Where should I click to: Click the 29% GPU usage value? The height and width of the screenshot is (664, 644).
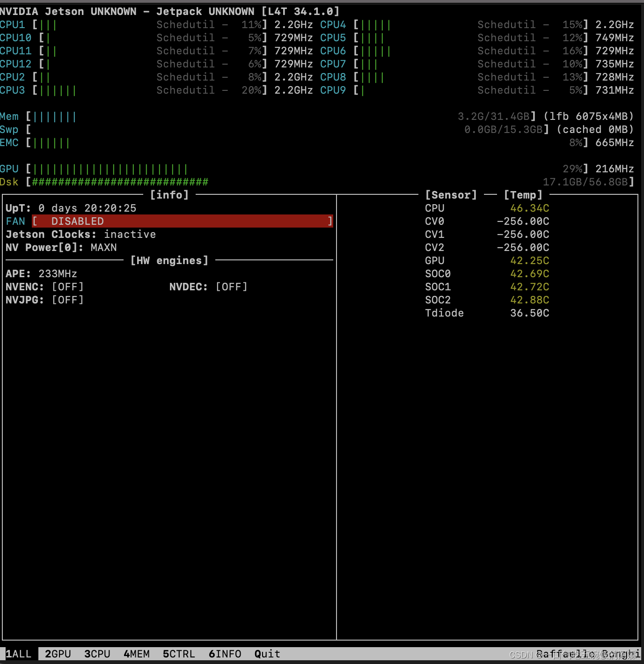pos(573,169)
